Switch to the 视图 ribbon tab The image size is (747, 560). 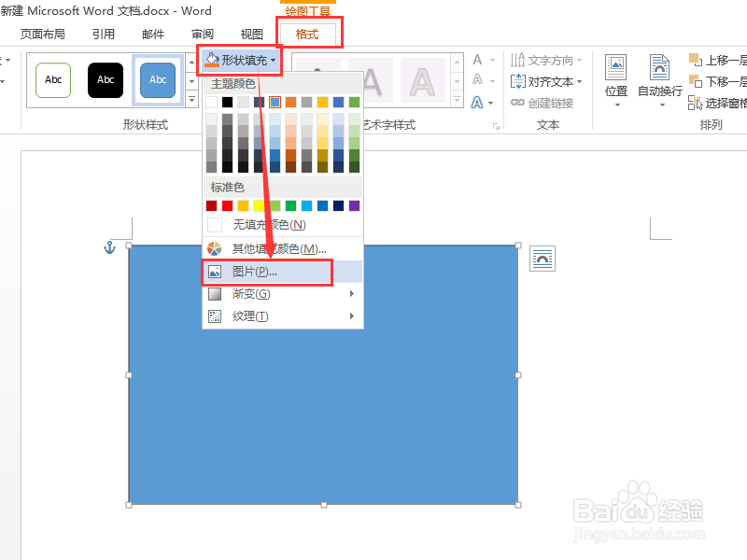tap(250, 33)
